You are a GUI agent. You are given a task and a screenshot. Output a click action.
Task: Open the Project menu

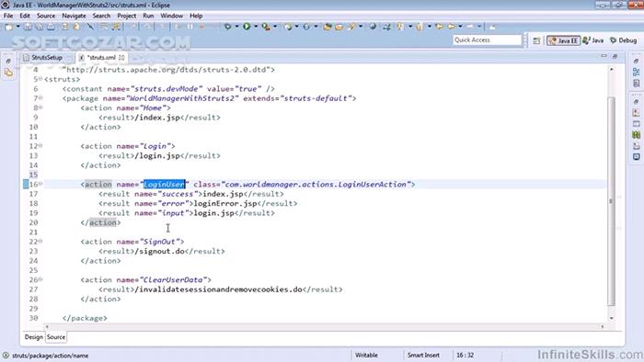[127, 16]
